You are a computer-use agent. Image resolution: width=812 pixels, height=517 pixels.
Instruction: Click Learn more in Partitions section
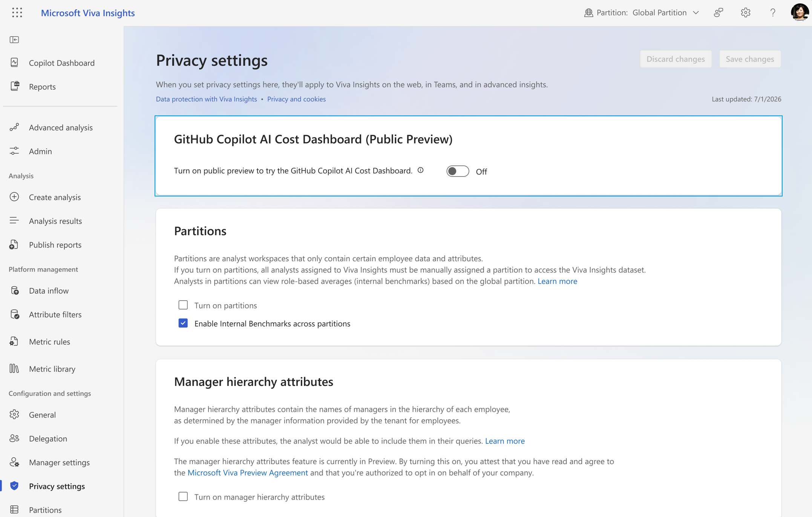(x=557, y=281)
